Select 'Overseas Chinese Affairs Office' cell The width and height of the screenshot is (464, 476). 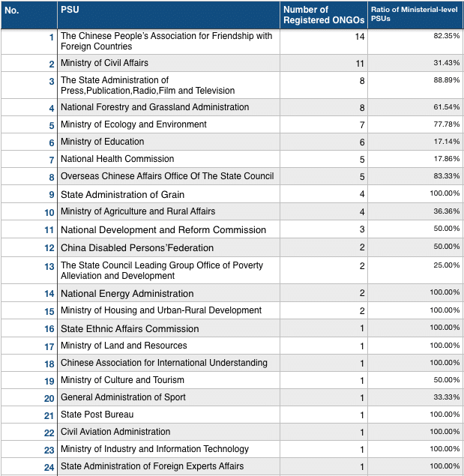click(169, 176)
